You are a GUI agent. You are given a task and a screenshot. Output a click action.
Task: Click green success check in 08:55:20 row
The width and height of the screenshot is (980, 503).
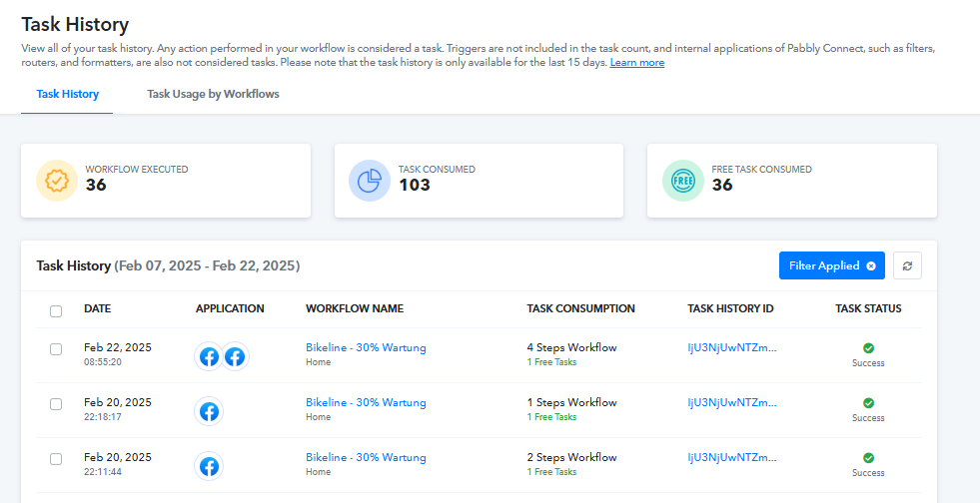[x=868, y=348]
